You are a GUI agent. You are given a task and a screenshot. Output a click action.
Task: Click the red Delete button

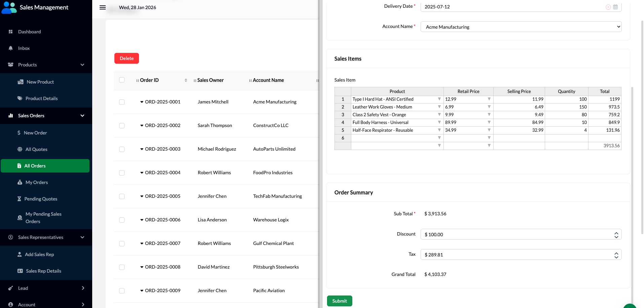point(127,58)
